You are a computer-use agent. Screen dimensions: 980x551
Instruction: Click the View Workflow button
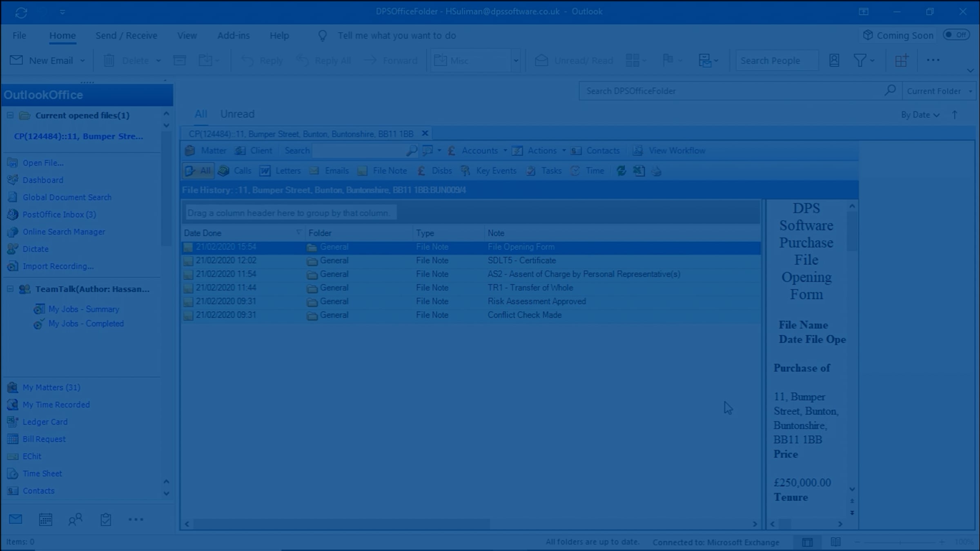tap(669, 151)
